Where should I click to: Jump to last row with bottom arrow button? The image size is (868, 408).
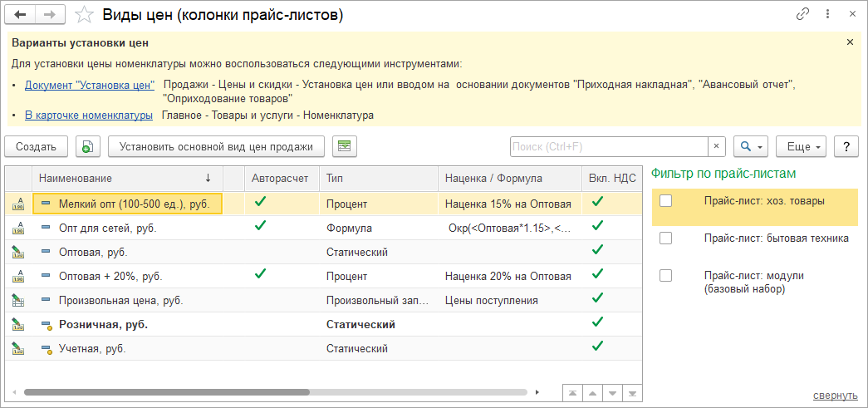[632, 393]
